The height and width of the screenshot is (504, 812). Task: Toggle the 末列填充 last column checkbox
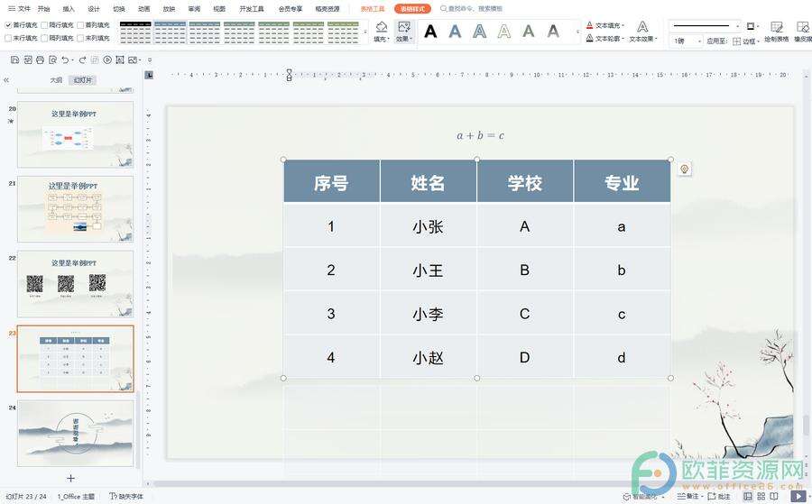80,38
